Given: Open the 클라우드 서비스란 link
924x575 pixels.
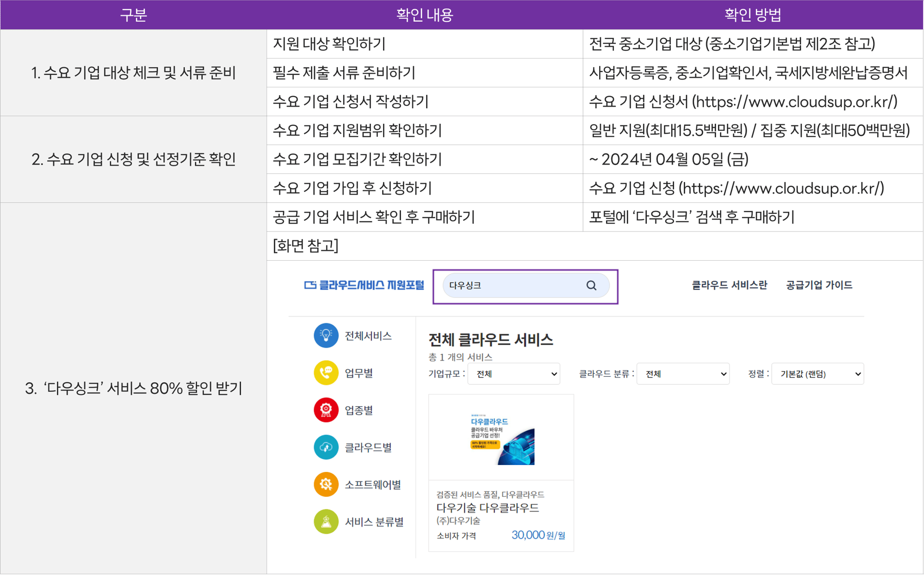Looking at the screenshot, I should click(x=729, y=285).
